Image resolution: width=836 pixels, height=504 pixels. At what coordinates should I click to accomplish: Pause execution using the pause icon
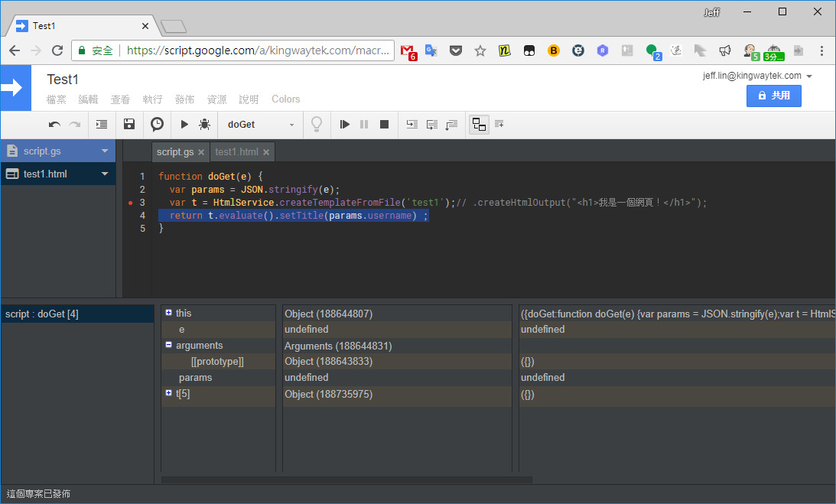(363, 124)
